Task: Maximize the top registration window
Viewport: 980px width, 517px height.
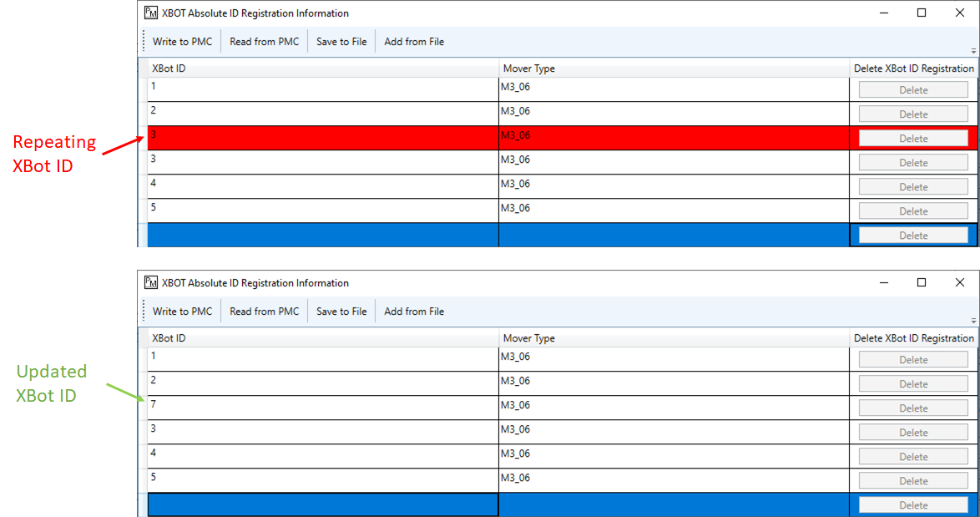Action: point(922,13)
